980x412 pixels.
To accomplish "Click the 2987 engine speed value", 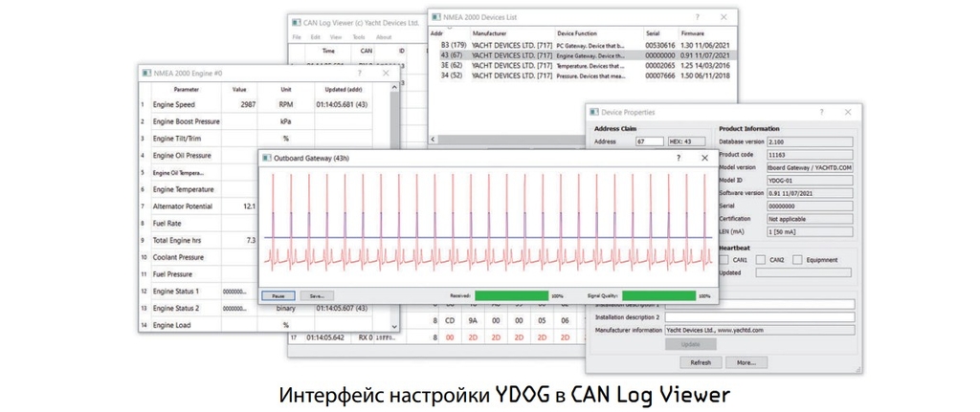I will tap(248, 105).
